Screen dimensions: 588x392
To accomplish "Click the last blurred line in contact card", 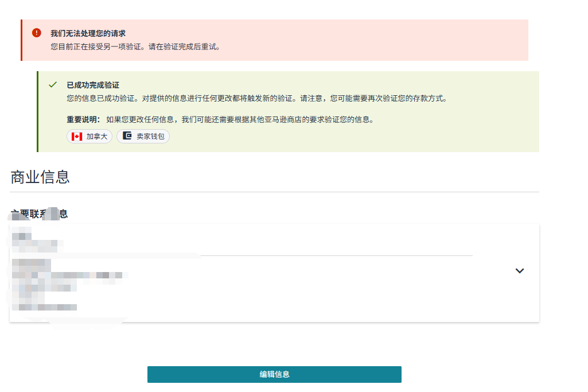I will 45,308.
